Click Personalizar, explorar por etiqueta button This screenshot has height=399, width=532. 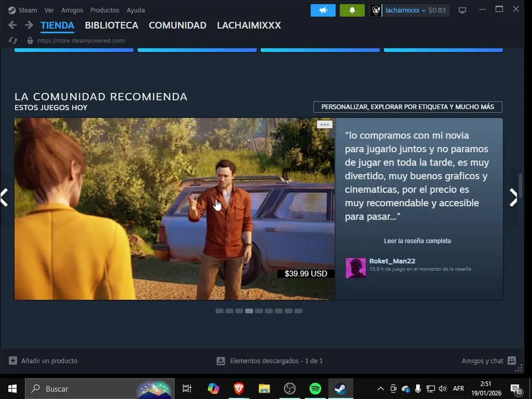pos(407,107)
